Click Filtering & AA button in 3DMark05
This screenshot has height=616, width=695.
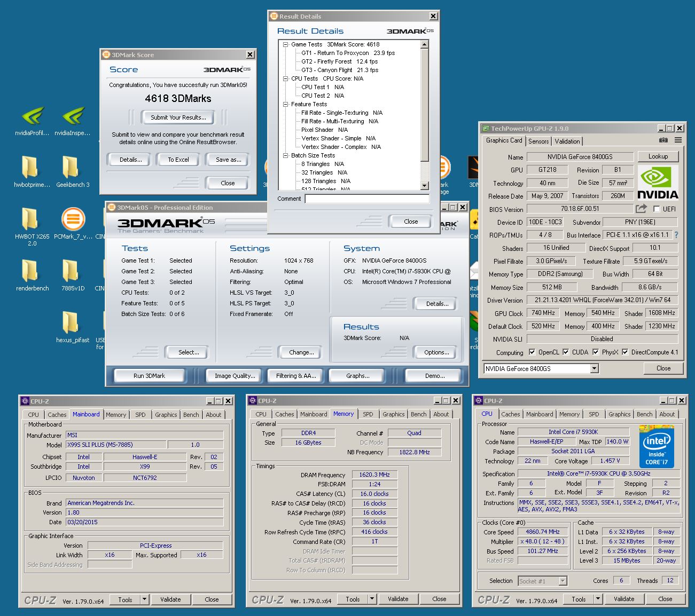(296, 376)
